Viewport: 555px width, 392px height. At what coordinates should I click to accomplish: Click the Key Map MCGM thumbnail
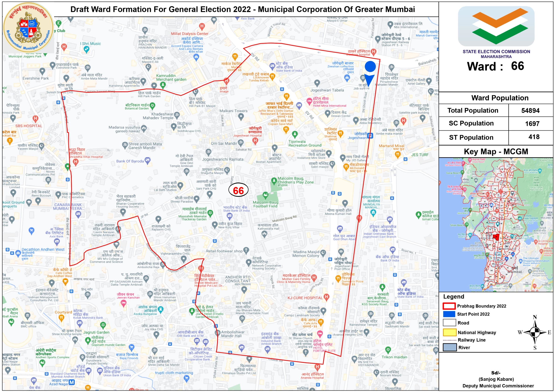(495, 225)
